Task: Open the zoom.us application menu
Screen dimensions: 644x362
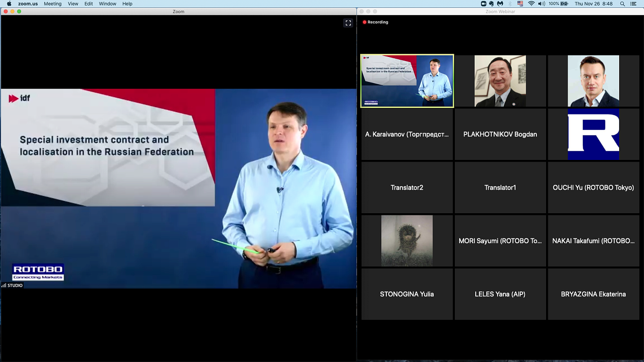Action: pyautogui.click(x=28, y=4)
